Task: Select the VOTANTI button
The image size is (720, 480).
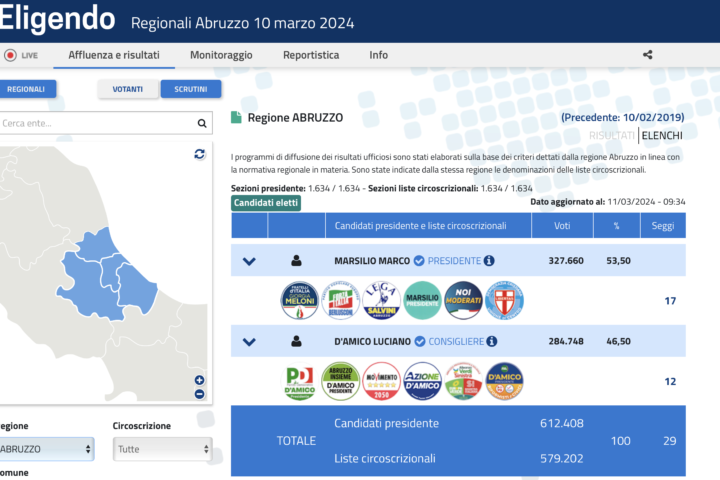Action: click(x=128, y=89)
